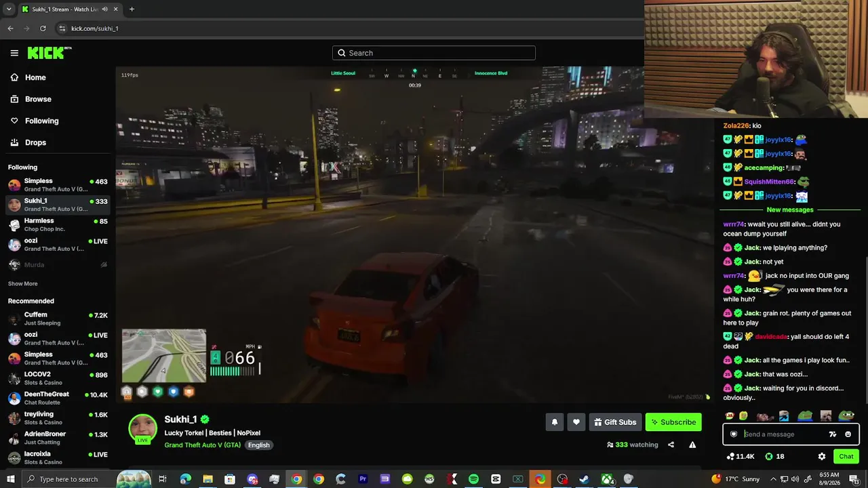Viewport: 868px width, 488px height.
Task: Share the stream via share icon
Action: (x=671, y=445)
